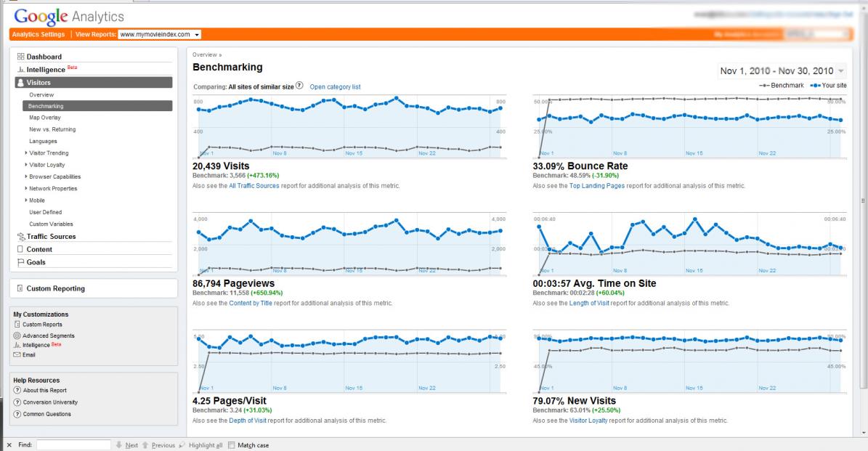Click the Nov 15 point on Visits chart

click(345, 106)
